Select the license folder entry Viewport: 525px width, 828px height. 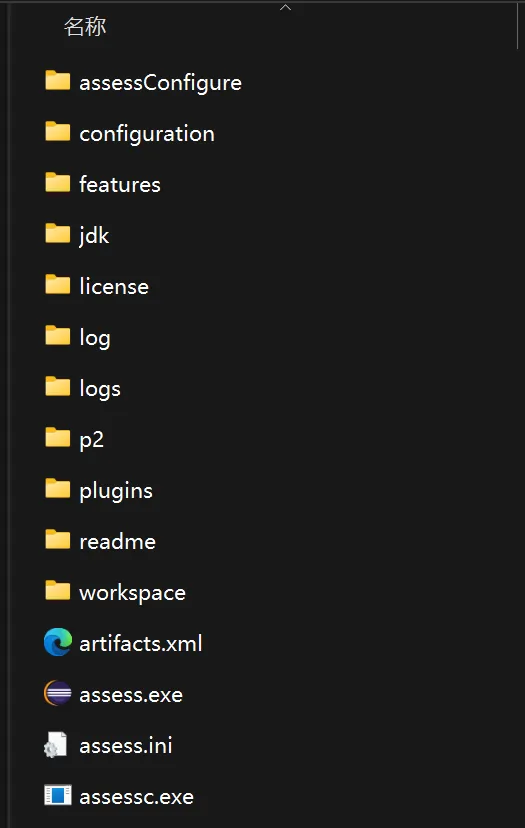pyautogui.click(x=114, y=287)
